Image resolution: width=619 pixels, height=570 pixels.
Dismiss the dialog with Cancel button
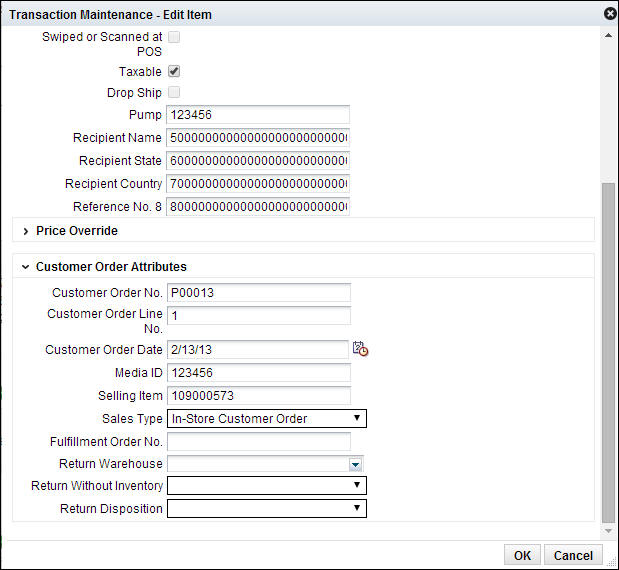point(573,555)
